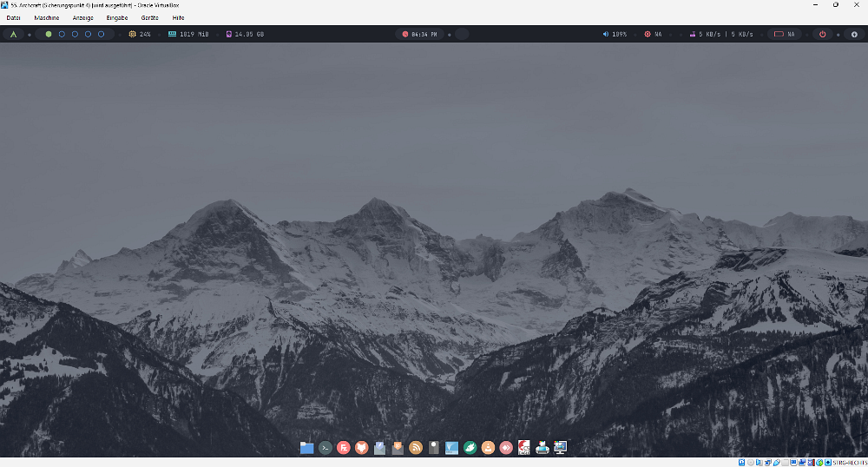Image resolution: width=868 pixels, height=467 pixels.
Task: Click the network speed KB/s module
Action: pyautogui.click(x=721, y=35)
